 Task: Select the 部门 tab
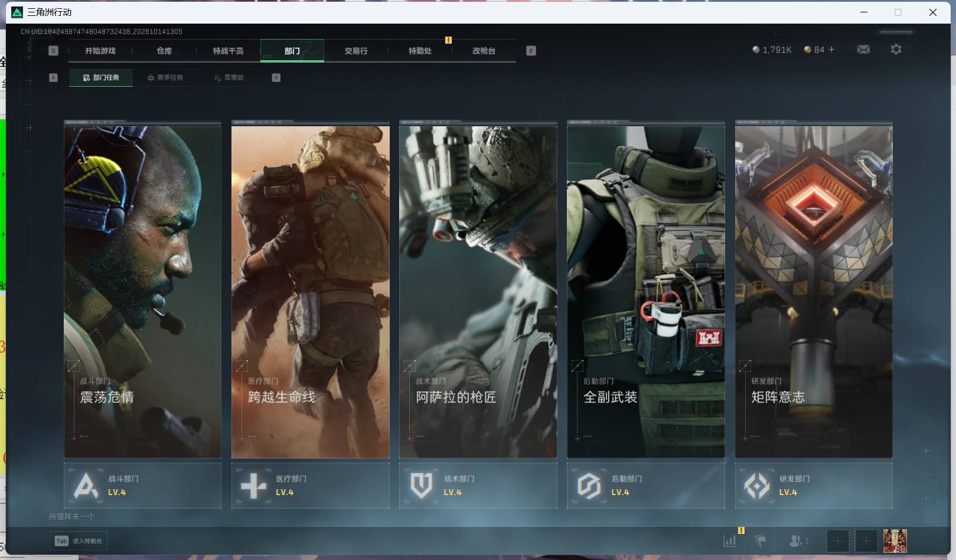[x=292, y=51]
